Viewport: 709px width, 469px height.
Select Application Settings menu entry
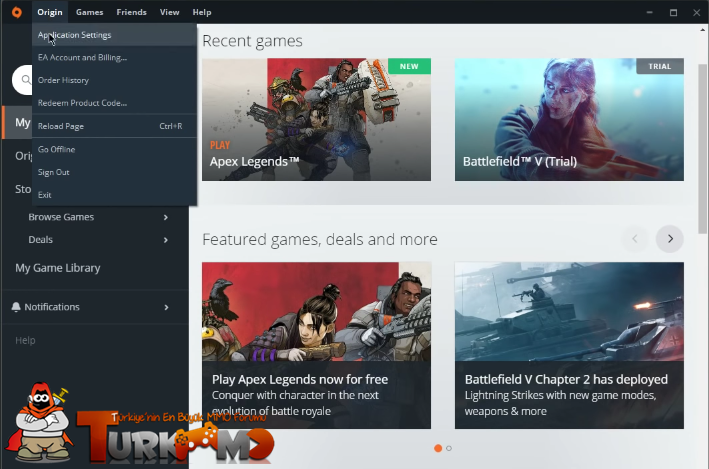114,35
